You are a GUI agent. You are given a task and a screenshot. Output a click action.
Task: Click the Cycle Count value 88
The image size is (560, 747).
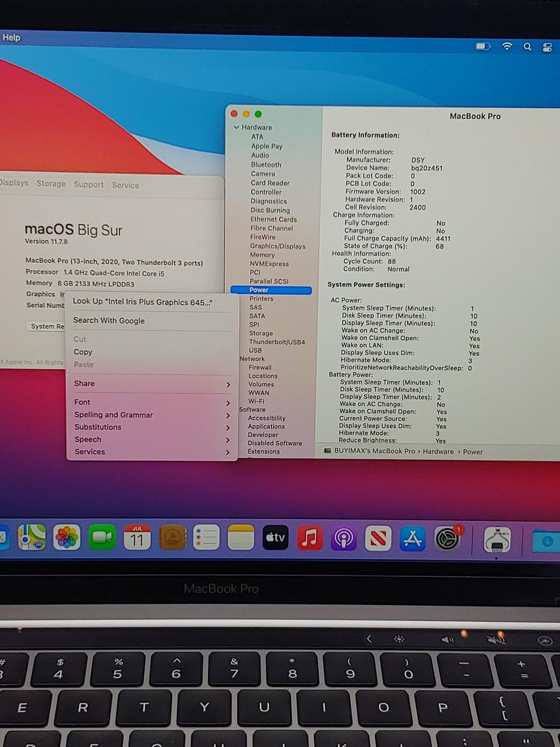(x=391, y=261)
